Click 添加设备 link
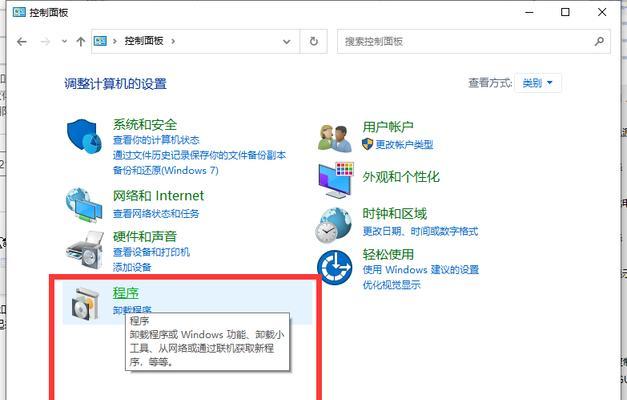The width and height of the screenshot is (627, 400). point(132,267)
